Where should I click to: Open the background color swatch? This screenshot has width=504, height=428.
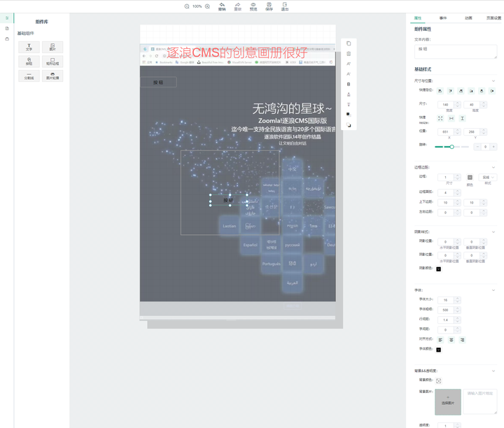[x=438, y=381]
